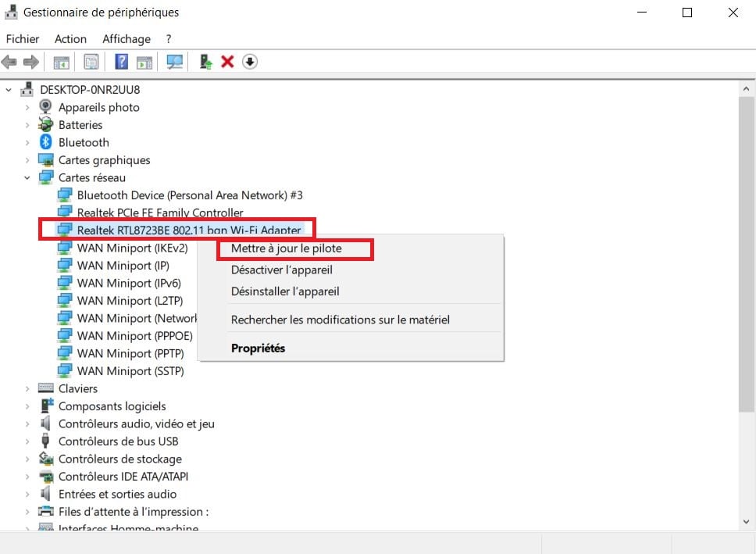Click the Batteries category icon
This screenshot has width=756, height=554.
46,124
